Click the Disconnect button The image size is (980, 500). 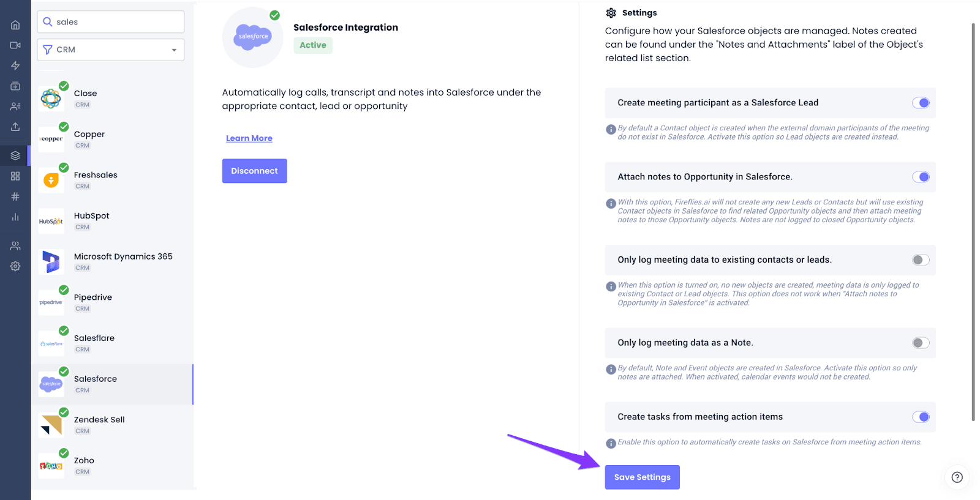point(254,171)
